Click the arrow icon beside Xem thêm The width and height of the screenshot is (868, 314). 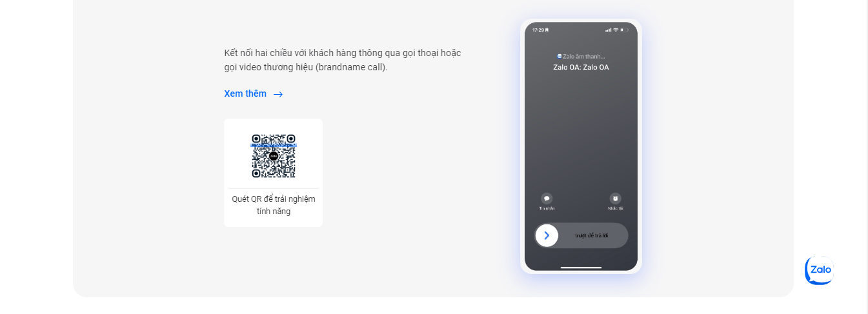[278, 94]
